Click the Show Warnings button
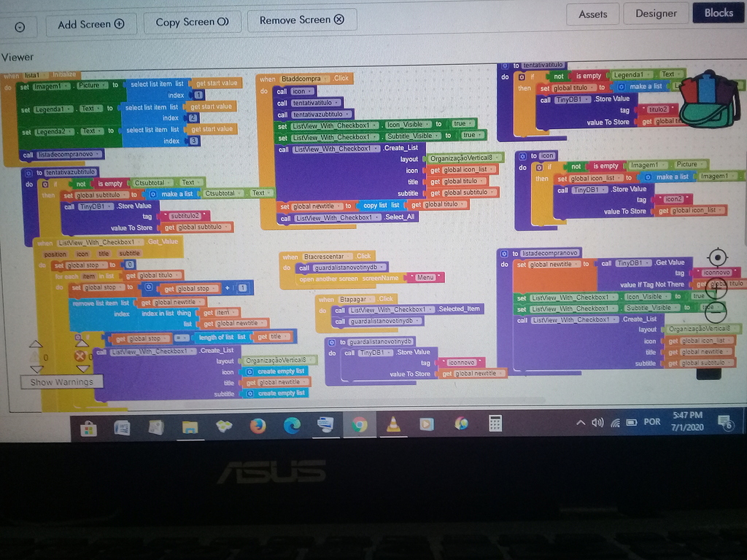 63,381
